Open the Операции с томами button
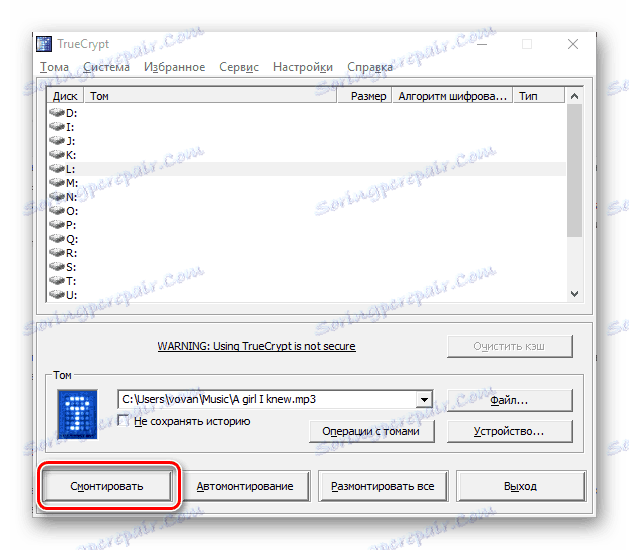The height and width of the screenshot is (550, 629). pyautogui.click(x=371, y=431)
